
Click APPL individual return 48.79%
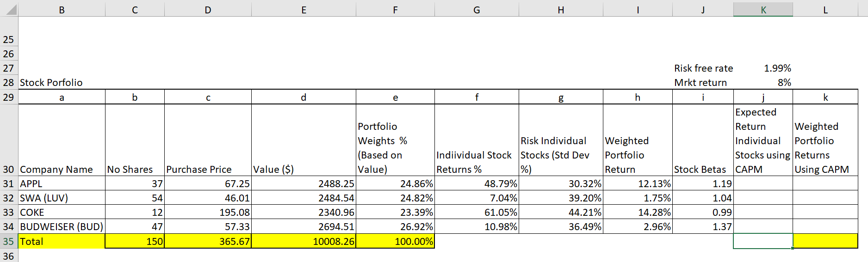[477, 183]
